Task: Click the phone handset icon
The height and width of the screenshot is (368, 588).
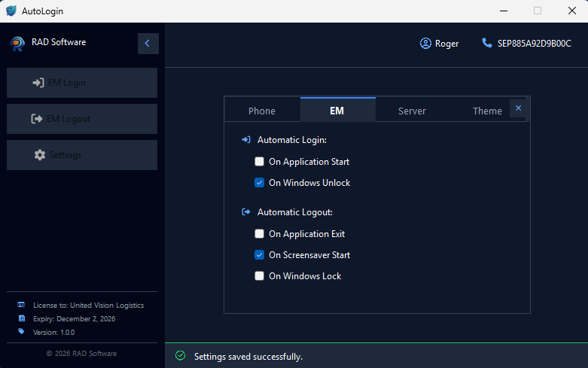Action: 487,43
